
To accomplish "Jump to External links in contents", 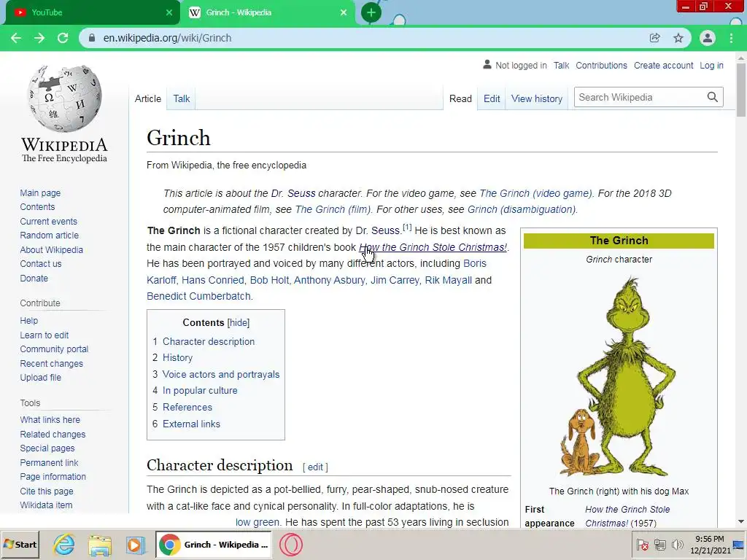I will pyautogui.click(x=192, y=424).
